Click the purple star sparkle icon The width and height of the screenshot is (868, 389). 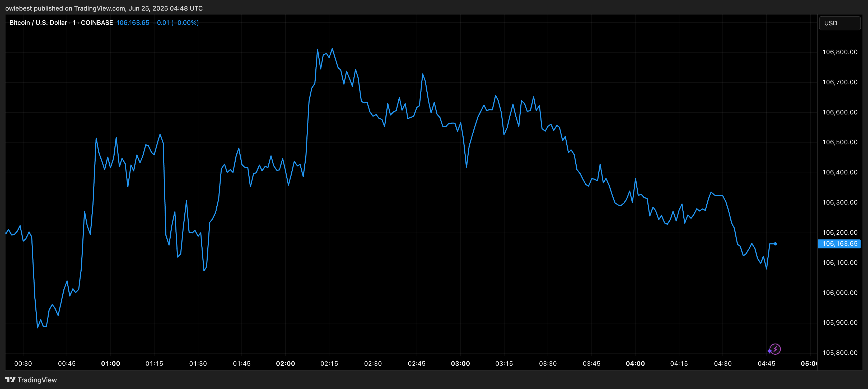(770, 351)
